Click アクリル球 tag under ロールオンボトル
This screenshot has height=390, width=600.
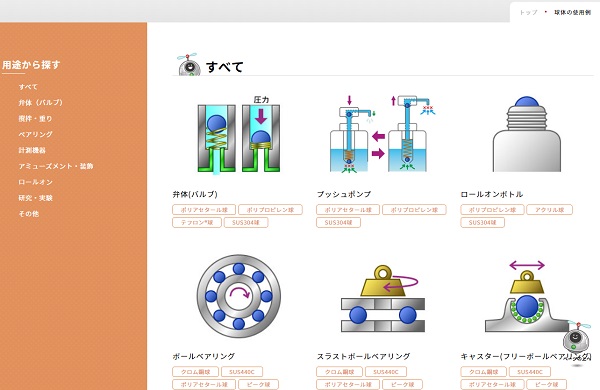549,210
